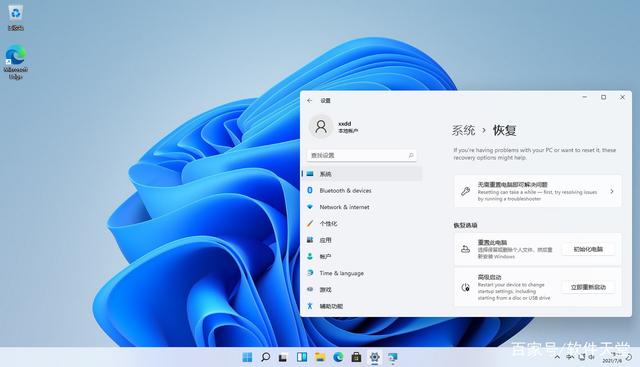The image size is (640, 367).
Task: Open the Recycle Bin desktop icon
Action: pyautogui.click(x=16, y=18)
